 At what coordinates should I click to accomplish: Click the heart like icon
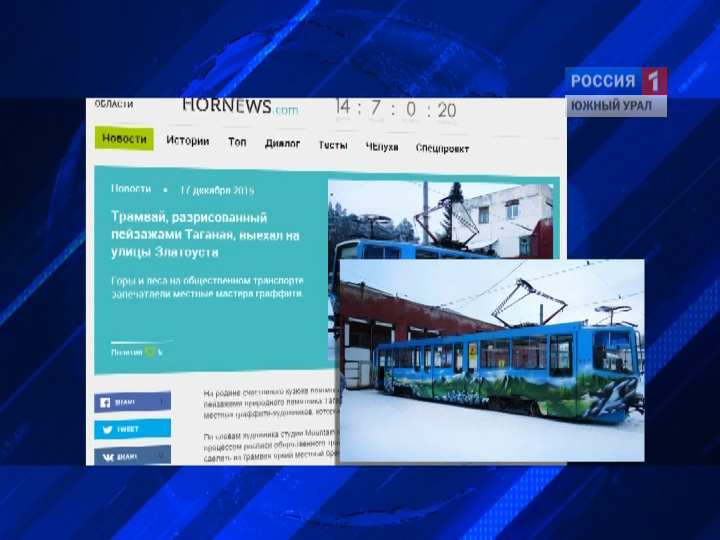[x=149, y=352]
